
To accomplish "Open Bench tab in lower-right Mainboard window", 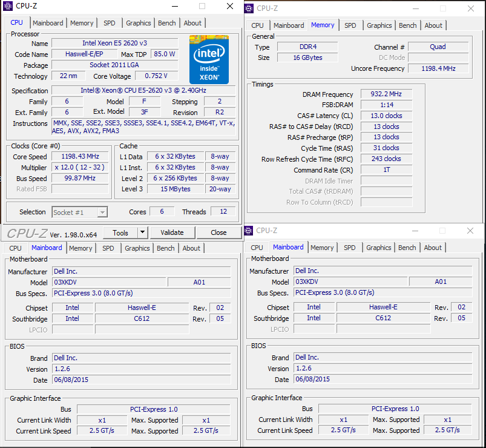I will coord(407,248).
